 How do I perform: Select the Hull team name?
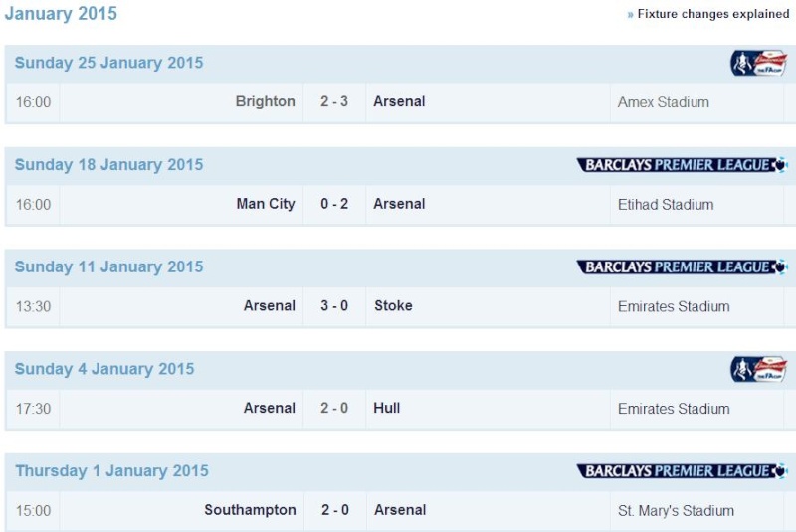(387, 408)
